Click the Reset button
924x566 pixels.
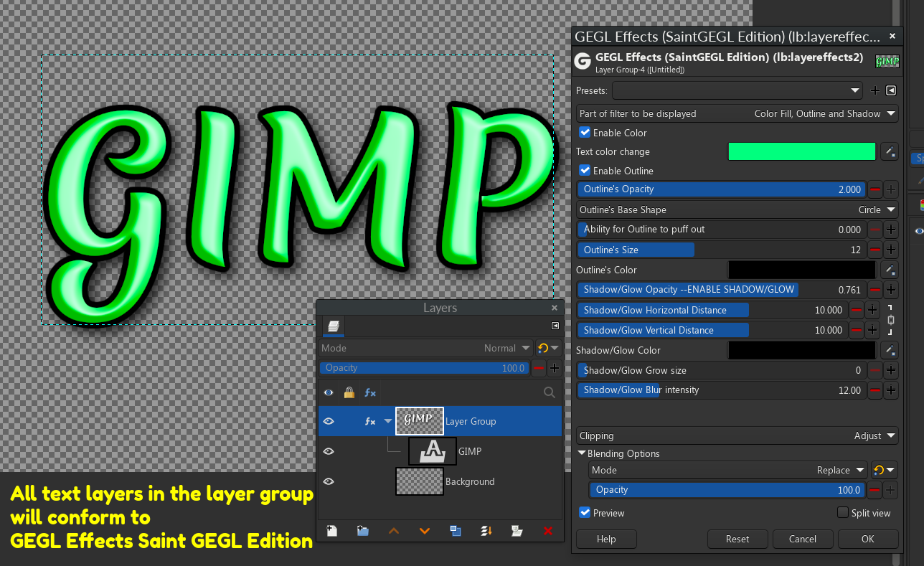(x=737, y=539)
